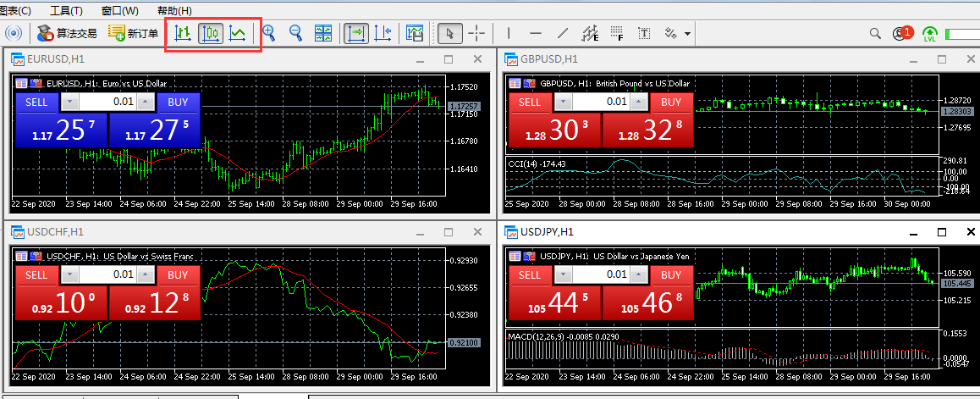Open account notifications with red badge
Viewport: 980px width, 399px height.
903,33
